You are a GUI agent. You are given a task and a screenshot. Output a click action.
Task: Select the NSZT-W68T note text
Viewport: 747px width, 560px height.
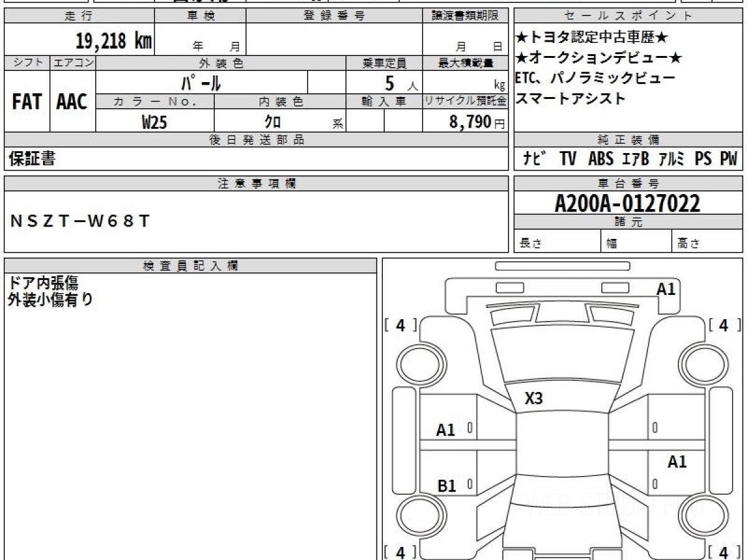[x=80, y=221]
